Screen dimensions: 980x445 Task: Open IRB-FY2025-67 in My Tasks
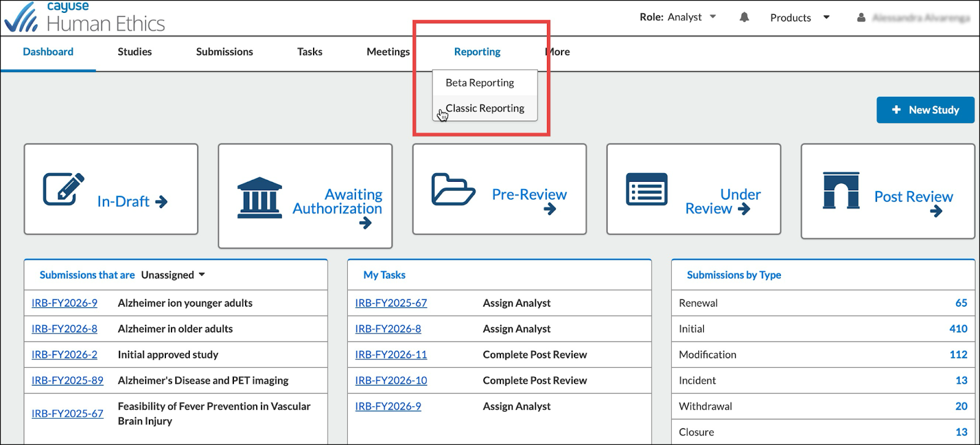coord(391,303)
